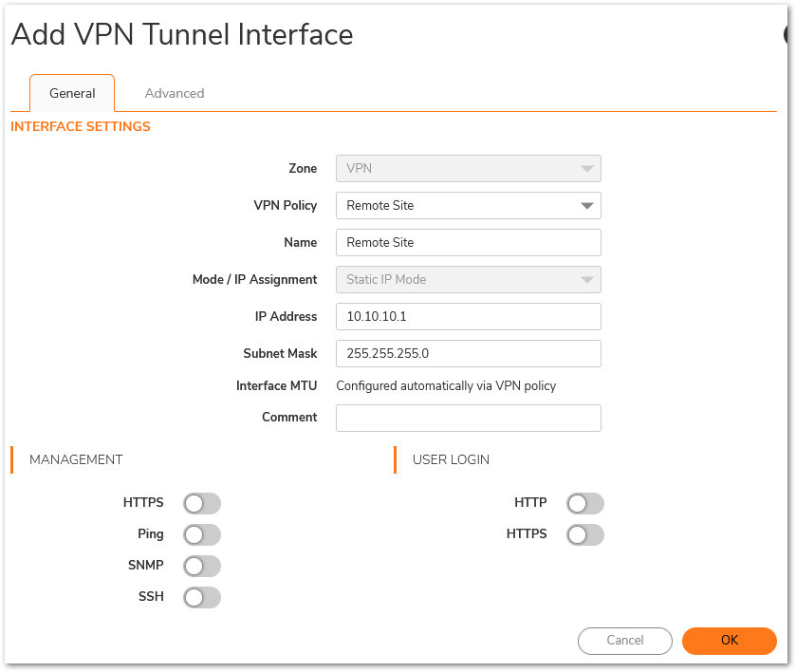The image size is (796, 672).
Task: Turn on SSH management toggle
Action: 202,597
